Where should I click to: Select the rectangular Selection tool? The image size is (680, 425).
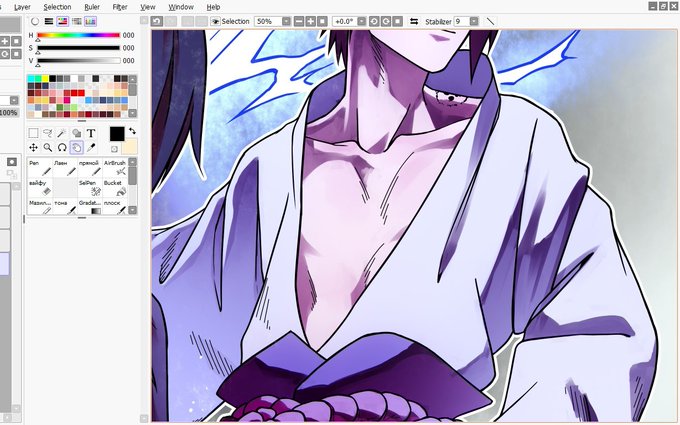pos(33,133)
